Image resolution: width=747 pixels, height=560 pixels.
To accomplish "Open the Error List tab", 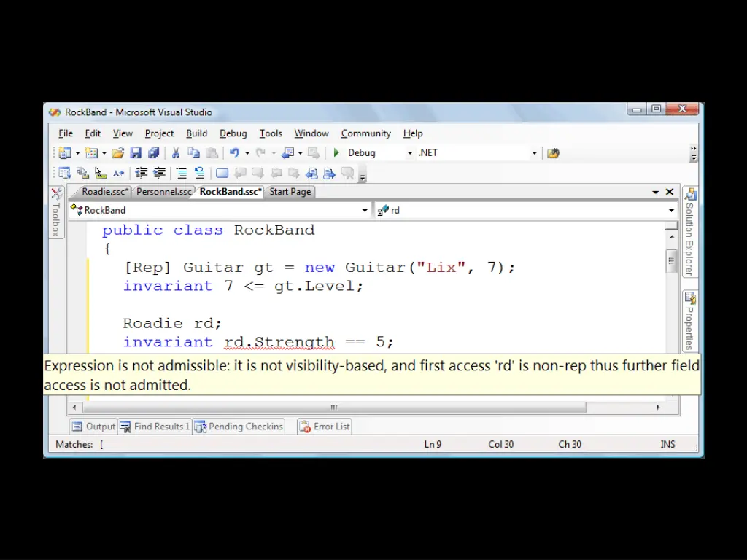I will point(325,427).
